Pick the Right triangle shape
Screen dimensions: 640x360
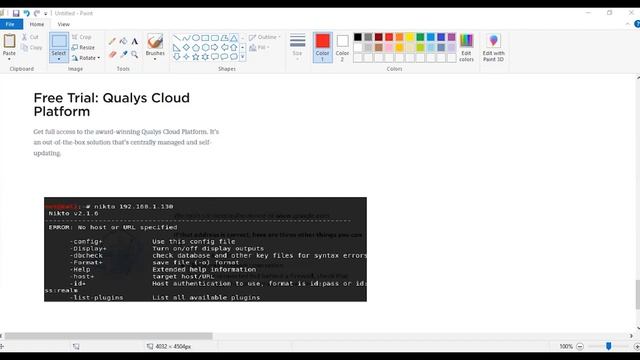(177, 47)
